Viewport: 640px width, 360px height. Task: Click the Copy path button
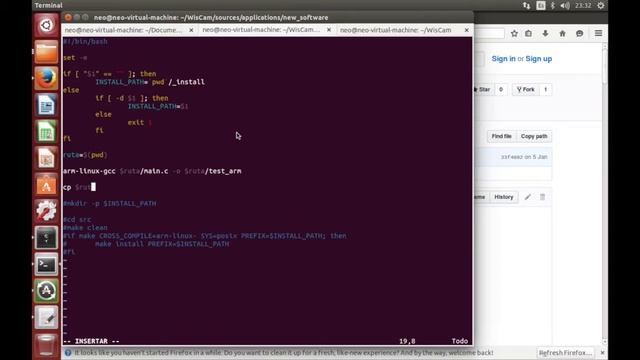coord(534,136)
